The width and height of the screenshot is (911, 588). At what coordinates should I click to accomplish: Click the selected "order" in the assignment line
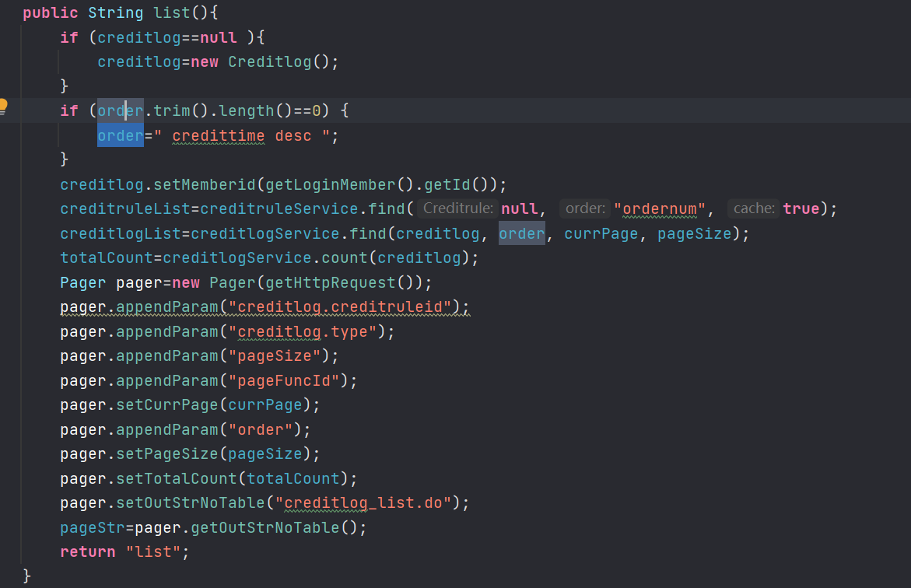[120, 135]
